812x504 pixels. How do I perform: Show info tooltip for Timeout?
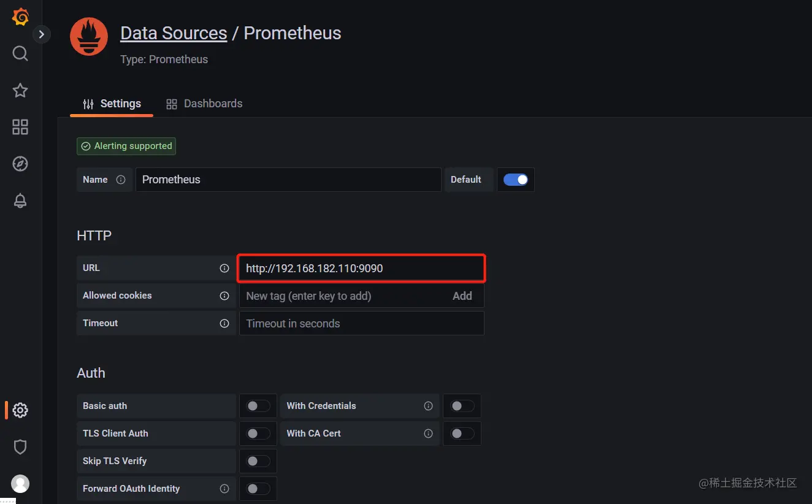pos(224,324)
